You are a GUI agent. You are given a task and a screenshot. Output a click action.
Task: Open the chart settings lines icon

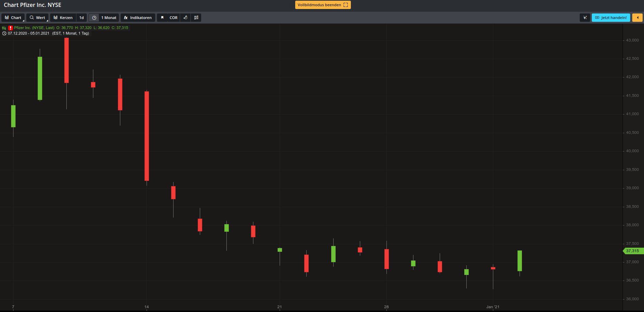[196, 18]
